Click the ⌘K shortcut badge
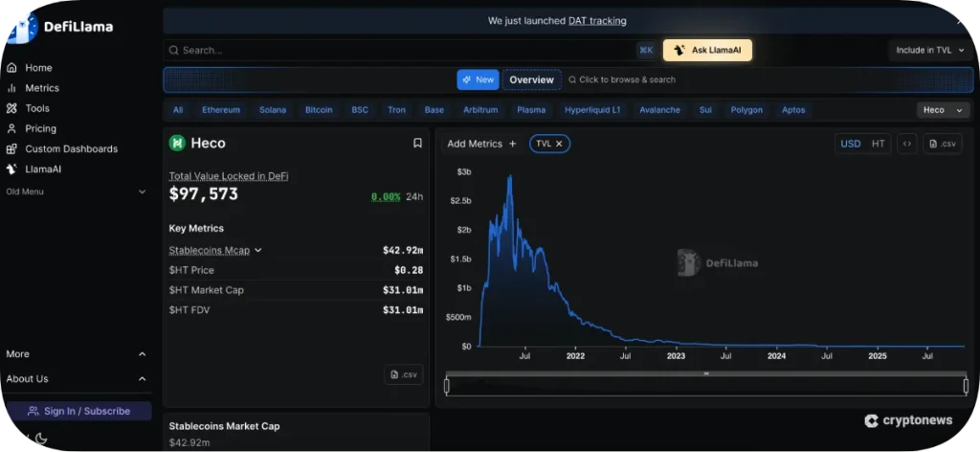Screen dimensions: 980x452 pyautogui.click(x=646, y=50)
